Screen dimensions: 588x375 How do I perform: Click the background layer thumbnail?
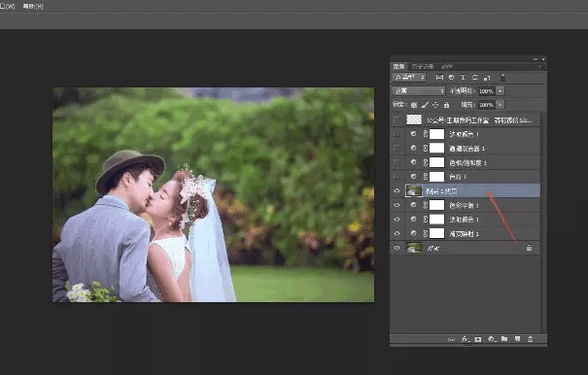click(x=414, y=248)
